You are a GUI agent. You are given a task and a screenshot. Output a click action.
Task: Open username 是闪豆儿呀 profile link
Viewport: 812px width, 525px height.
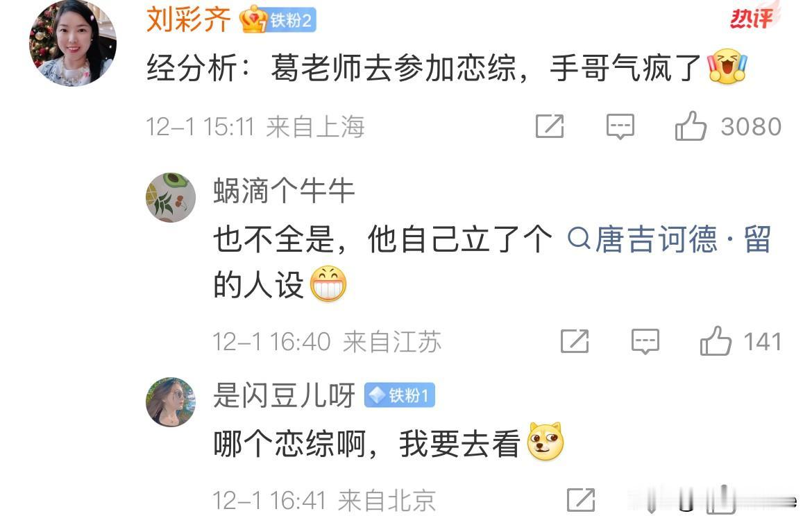tap(285, 395)
